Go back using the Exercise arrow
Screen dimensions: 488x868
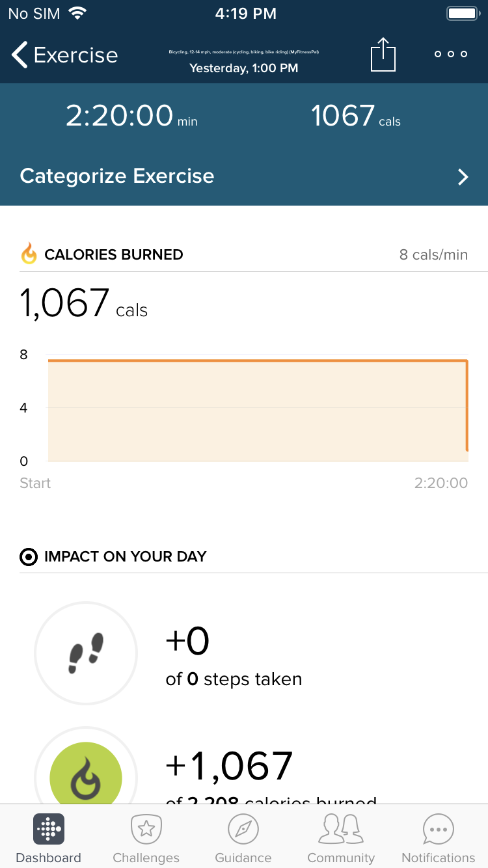point(20,55)
